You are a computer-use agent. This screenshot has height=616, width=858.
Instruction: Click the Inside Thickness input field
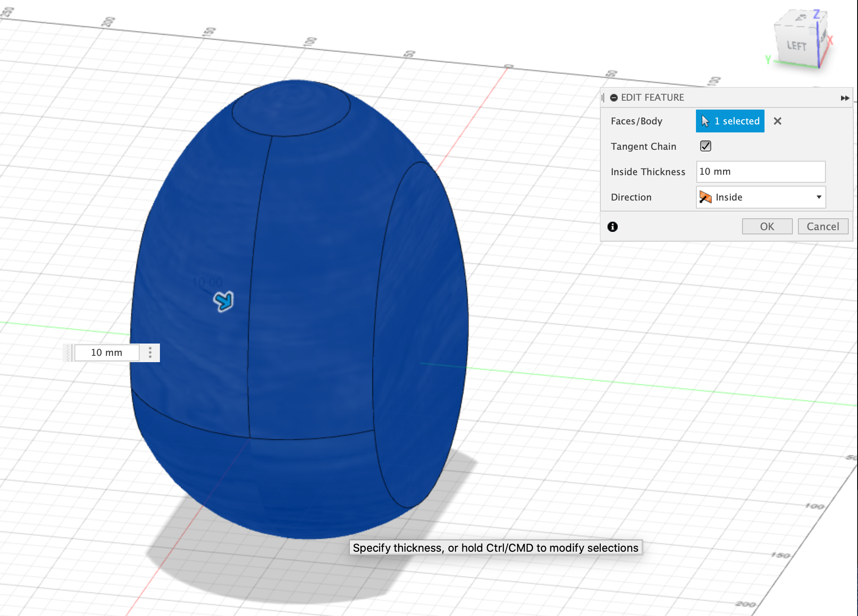tap(760, 172)
